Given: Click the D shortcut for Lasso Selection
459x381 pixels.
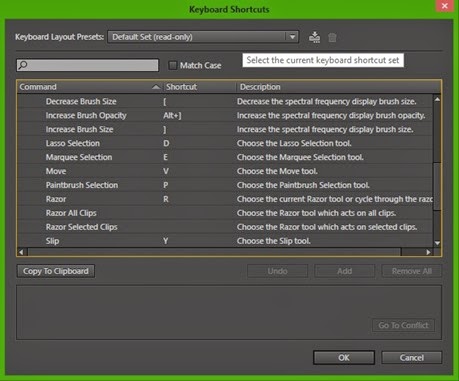Looking at the screenshot, I should tap(166, 143).
